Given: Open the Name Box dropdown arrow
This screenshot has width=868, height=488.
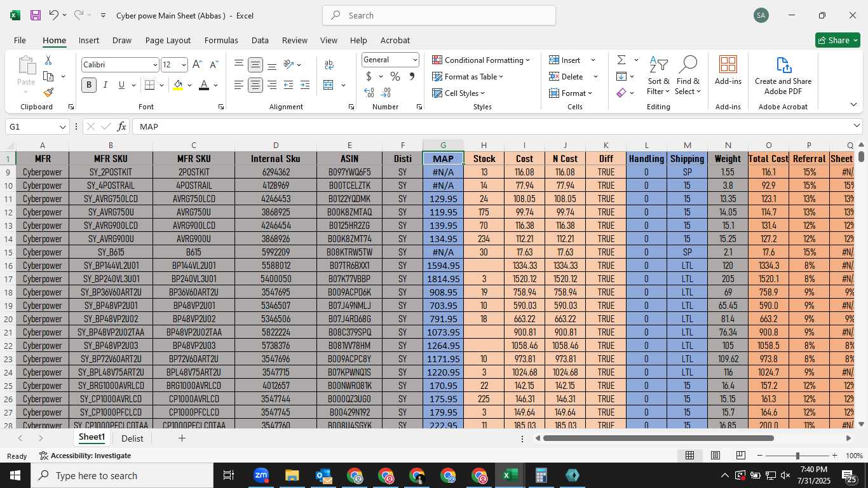Looking at the screenshot, I should 62,126.
